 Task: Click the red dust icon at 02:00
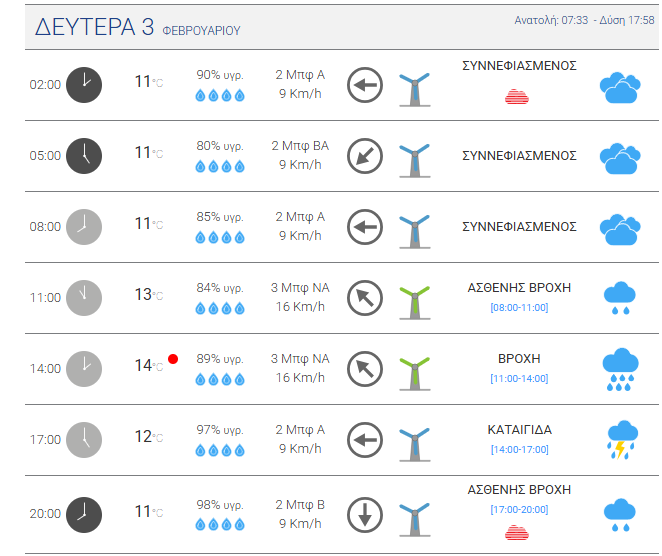518,96
